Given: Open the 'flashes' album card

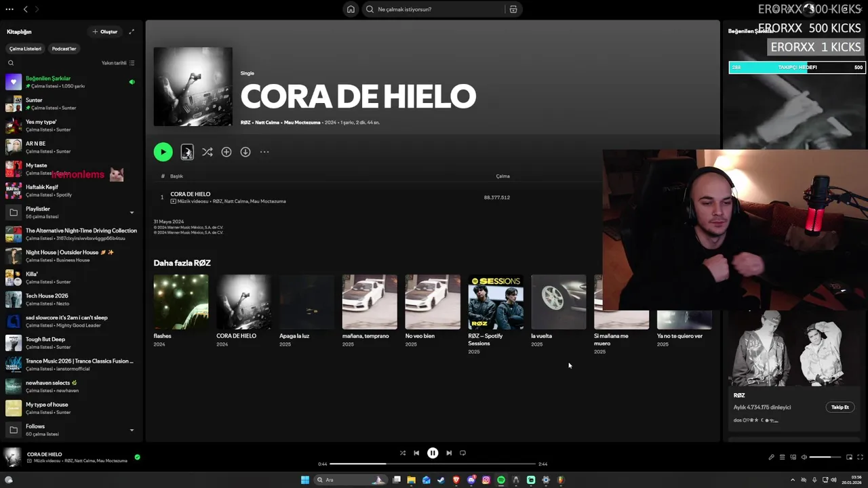Looking at the screenshot, I should point(181,311).
